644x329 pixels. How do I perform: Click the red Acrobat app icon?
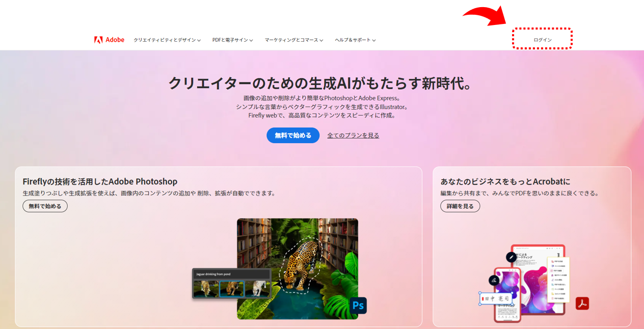click(x=582, y=303)
